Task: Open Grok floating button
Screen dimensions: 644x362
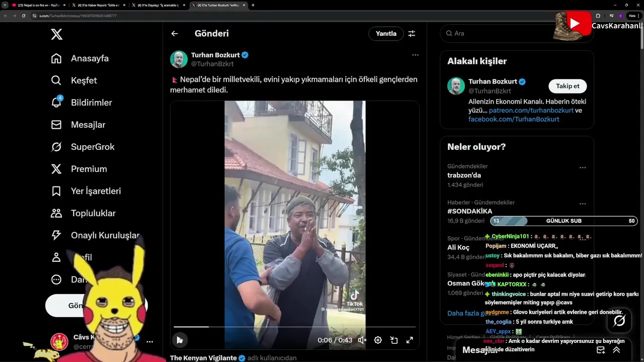Action: click(x=619, y=320)
